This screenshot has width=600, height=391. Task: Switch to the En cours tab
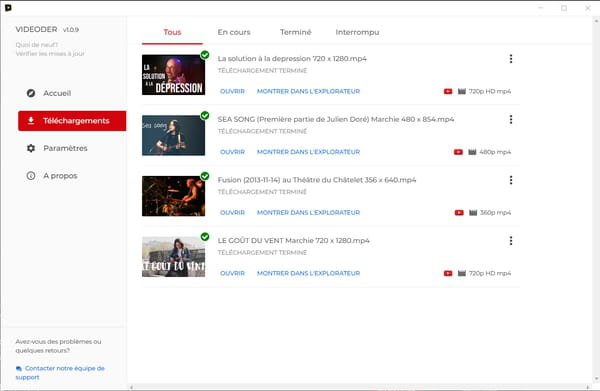point(234,32)
